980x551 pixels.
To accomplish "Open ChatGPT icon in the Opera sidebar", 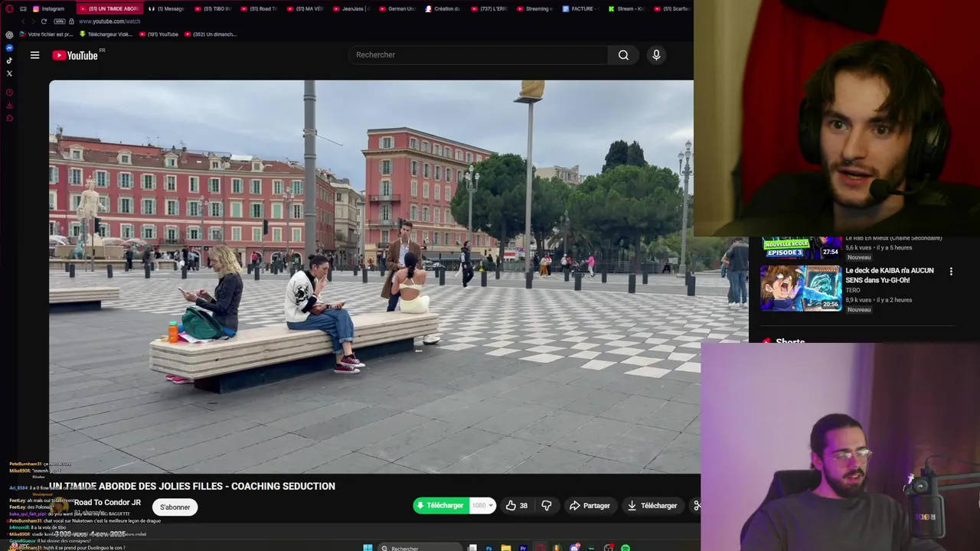I will 9,34.
